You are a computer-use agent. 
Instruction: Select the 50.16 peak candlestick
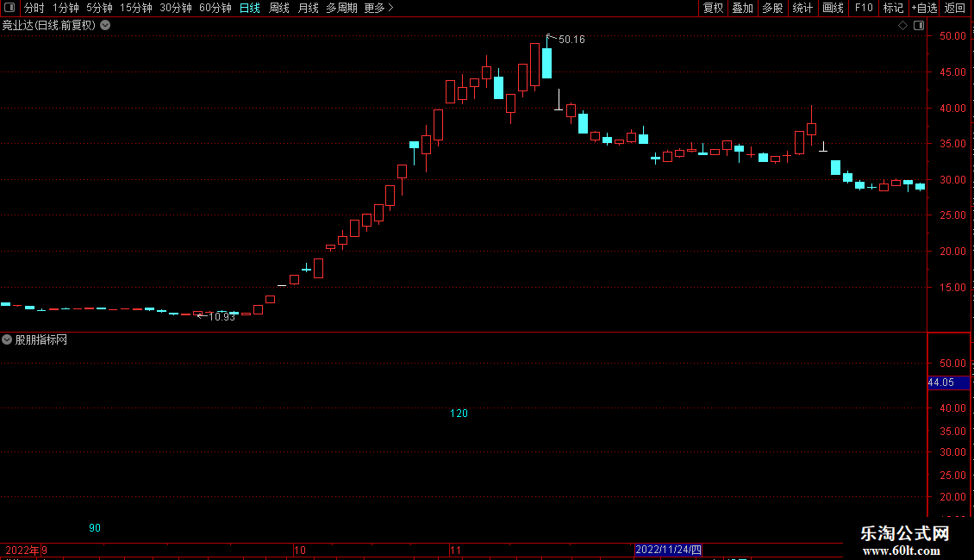point(546,60)
